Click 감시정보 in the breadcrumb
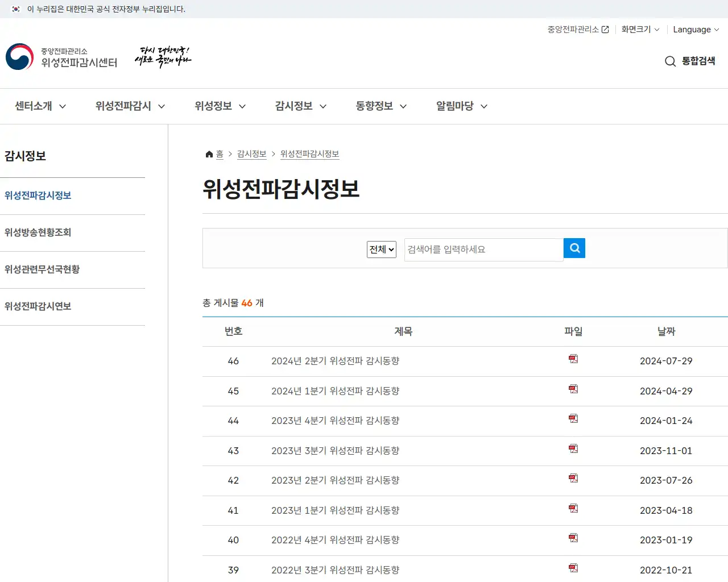Viewport: 728px width, 582px height. (252, 154)
